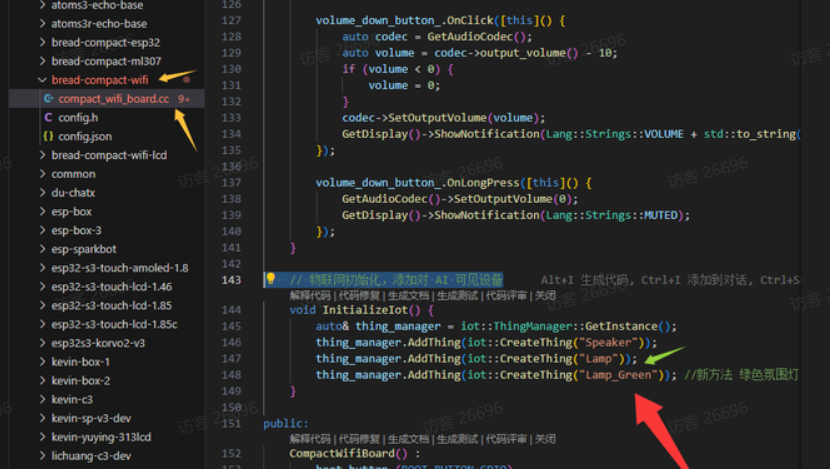Click line number 143 in gutter

[x=231, y=280]
